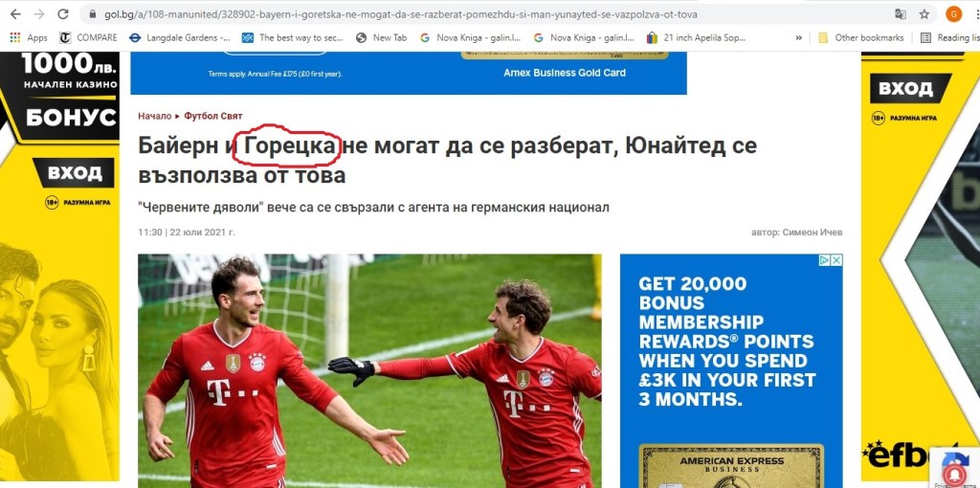This screenshot has height=488, width=980.
Task: Bookmark this page with the star icon
Action: tap(924, 13)
